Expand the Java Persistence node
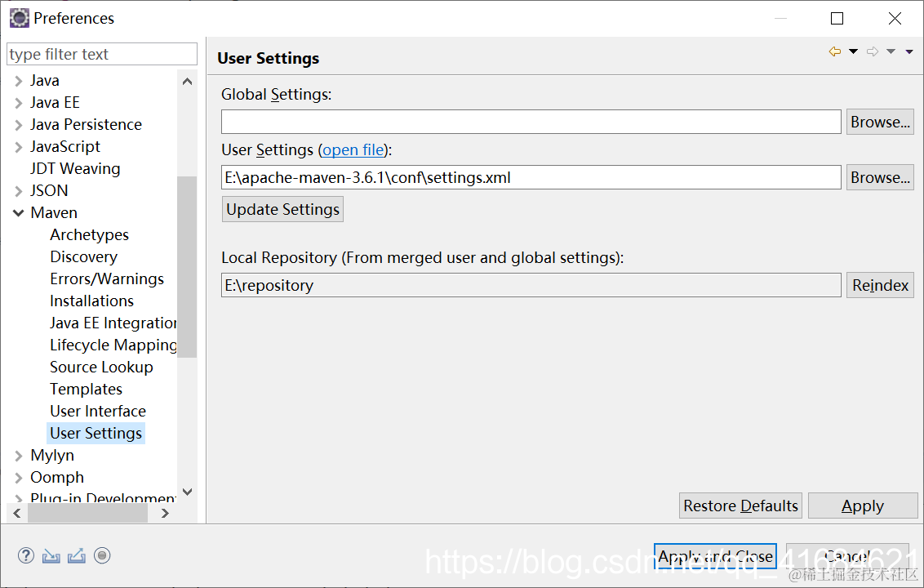Viewport: 924px width, 588px height. 18,125
